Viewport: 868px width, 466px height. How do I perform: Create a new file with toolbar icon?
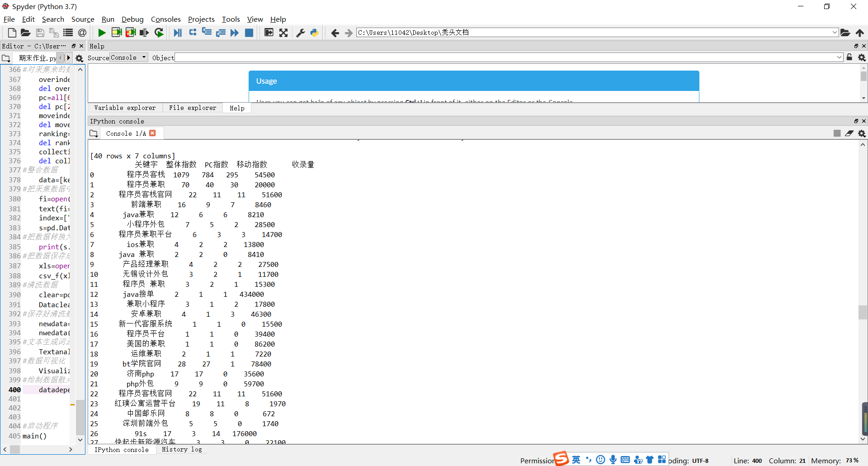(12, 33)
